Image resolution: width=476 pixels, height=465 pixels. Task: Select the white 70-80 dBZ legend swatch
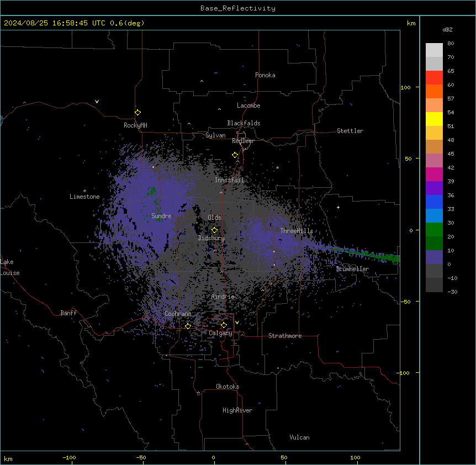434,50
